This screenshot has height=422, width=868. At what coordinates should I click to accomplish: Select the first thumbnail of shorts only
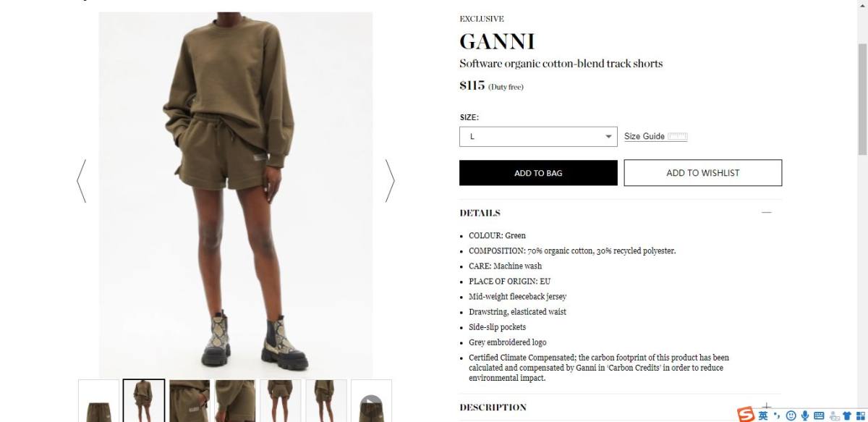(98, 401)
